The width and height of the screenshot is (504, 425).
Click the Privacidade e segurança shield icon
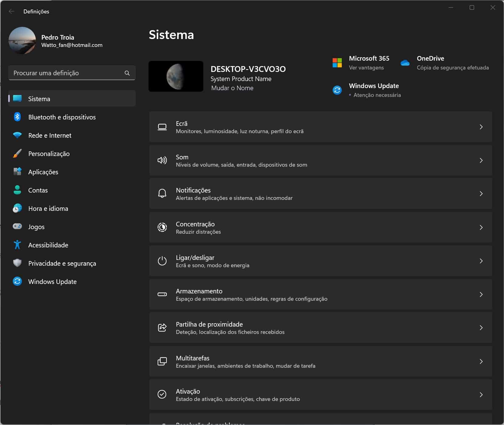point(17,263)
